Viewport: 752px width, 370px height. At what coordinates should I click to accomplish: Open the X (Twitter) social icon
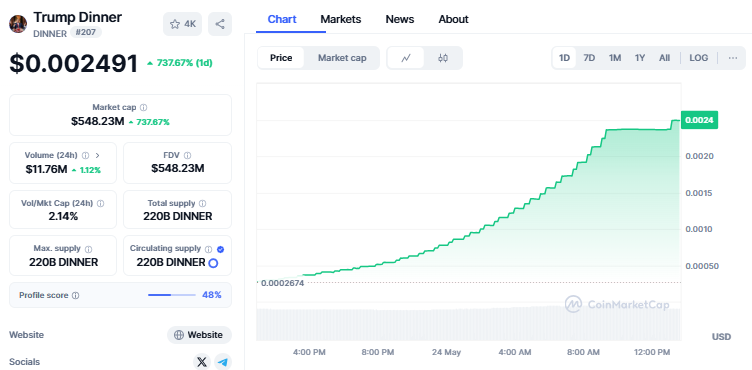click(202, 362)
